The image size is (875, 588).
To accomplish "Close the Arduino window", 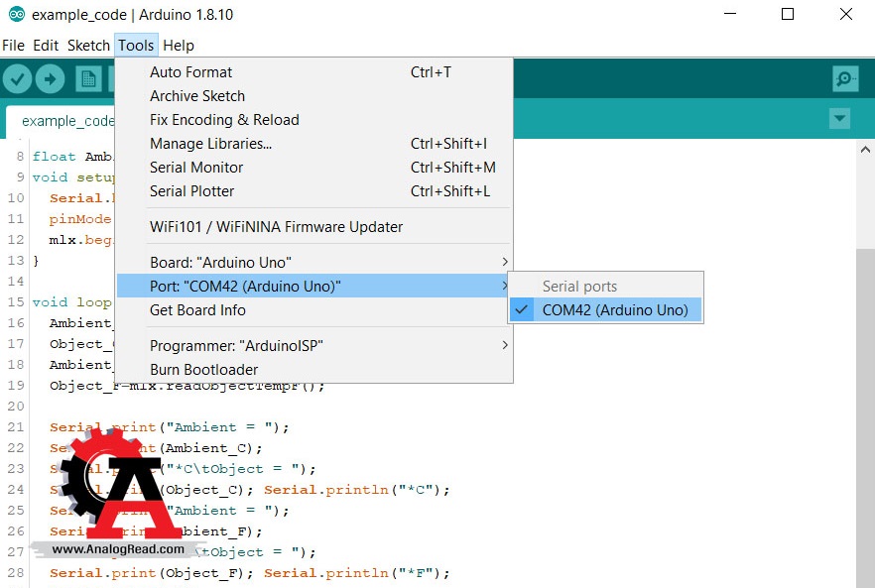I will pyautogui.click(x=846, y=14).
